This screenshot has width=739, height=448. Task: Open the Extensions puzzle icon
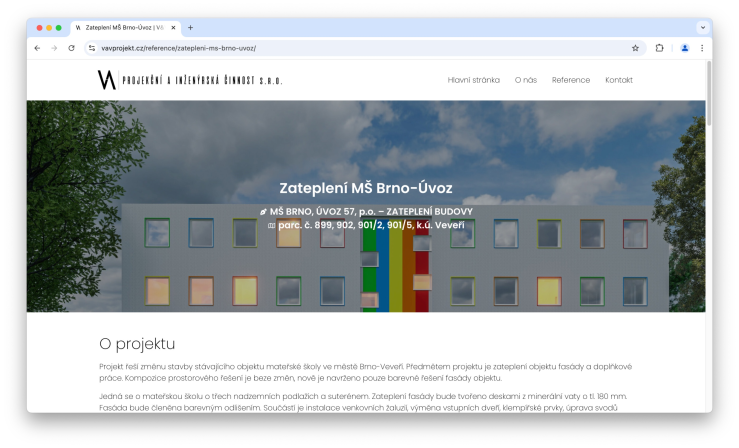point(659,48)
